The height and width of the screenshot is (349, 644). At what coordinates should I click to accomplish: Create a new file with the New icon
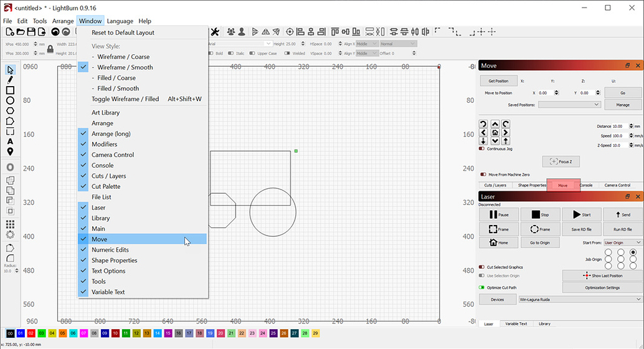10,32
